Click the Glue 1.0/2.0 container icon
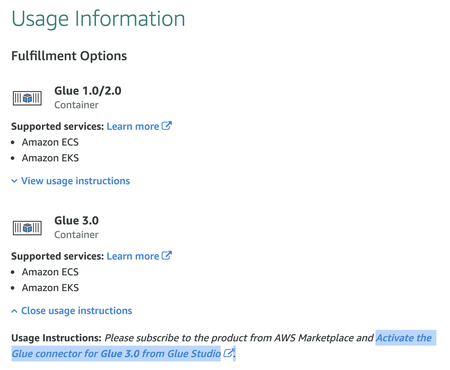Image resolution: width=450 pixels, height=370 pixels. [27, 98]
